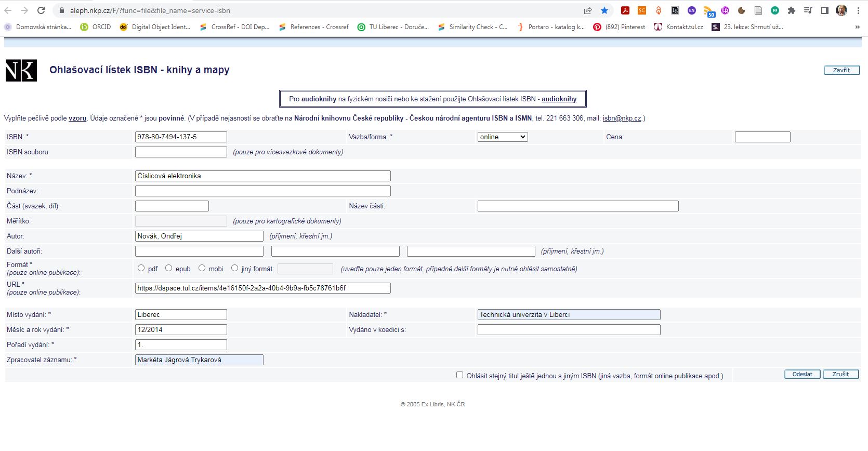Click the bookmark star in address bar

click(x=604, y=10)
